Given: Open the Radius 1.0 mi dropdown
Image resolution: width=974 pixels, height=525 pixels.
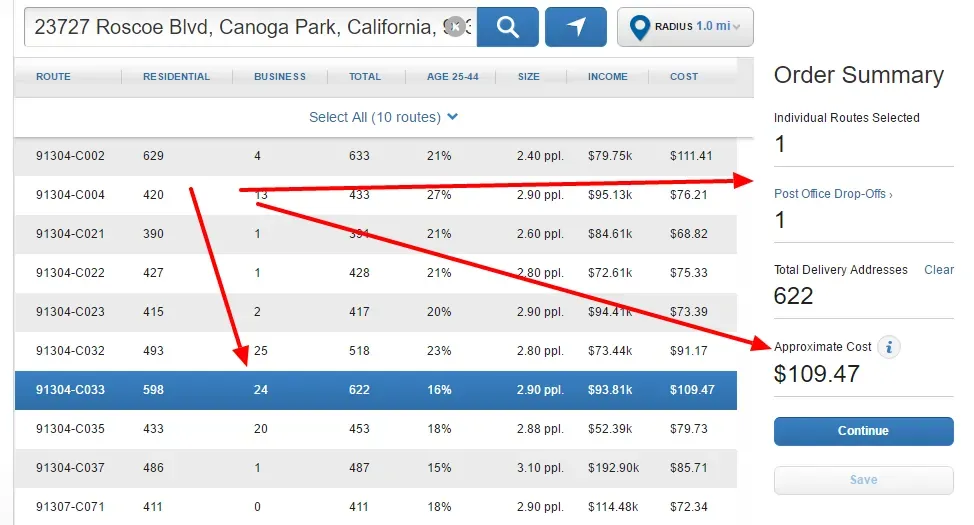Looking at the screenshot, I should (685, 27).
